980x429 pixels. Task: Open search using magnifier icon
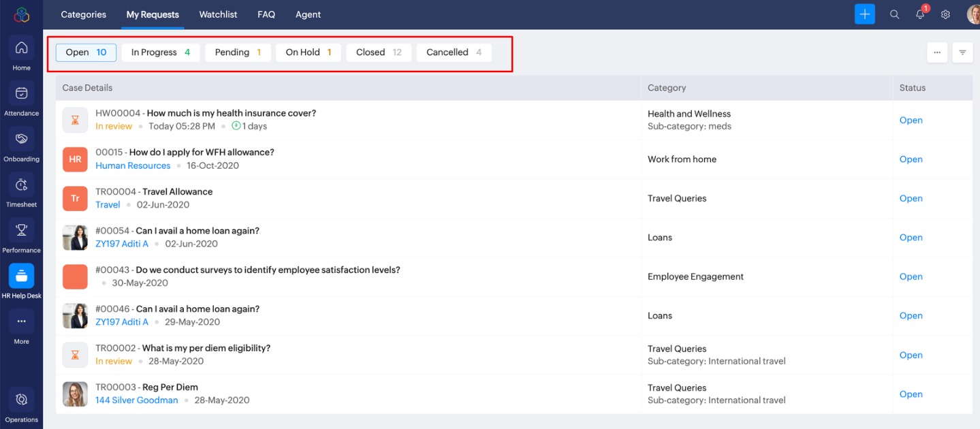click(894, 14)
